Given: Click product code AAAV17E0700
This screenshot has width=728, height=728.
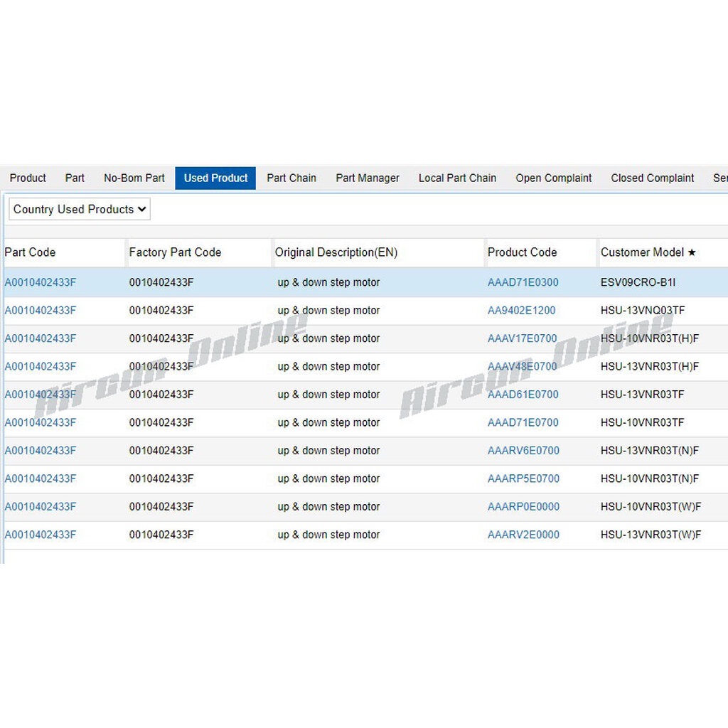Looking at the screenshot, I should coord(523,338).
